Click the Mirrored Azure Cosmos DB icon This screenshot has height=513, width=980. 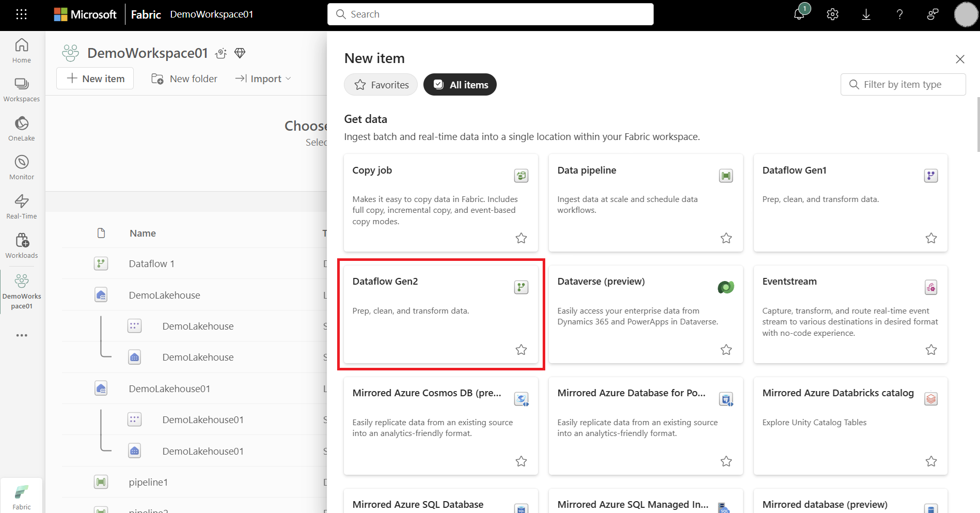pos(521,399)
